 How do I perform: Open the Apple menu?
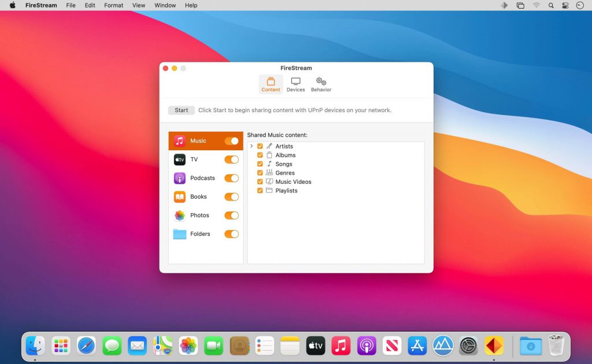[x=12, y=5]
